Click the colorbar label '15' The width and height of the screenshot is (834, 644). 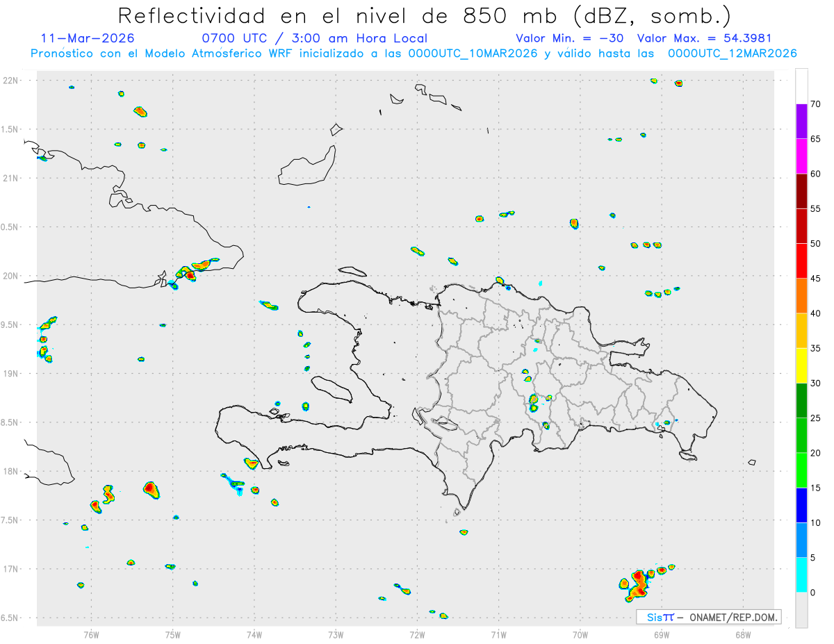816,488
